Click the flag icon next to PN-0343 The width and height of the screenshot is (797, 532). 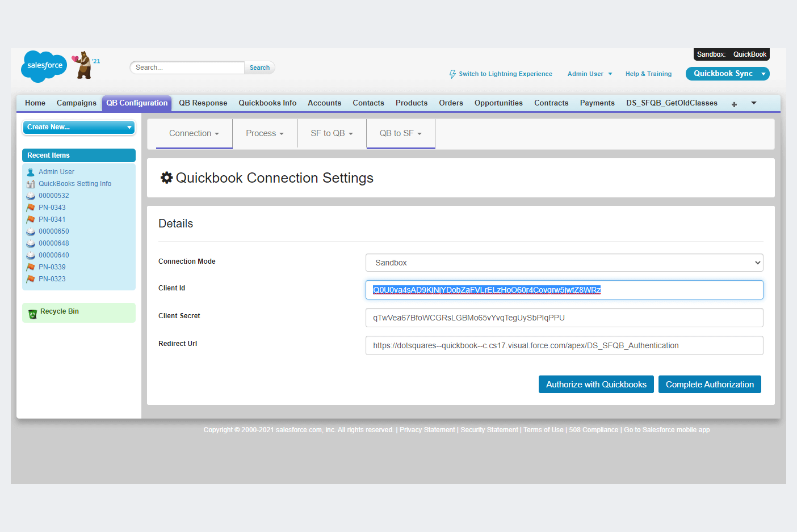31,208
